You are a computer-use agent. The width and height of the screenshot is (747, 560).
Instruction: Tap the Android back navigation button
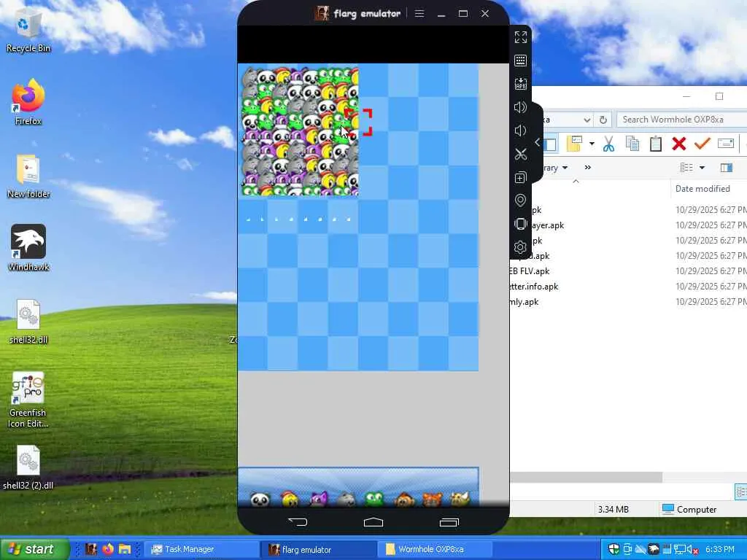[298, 522]
